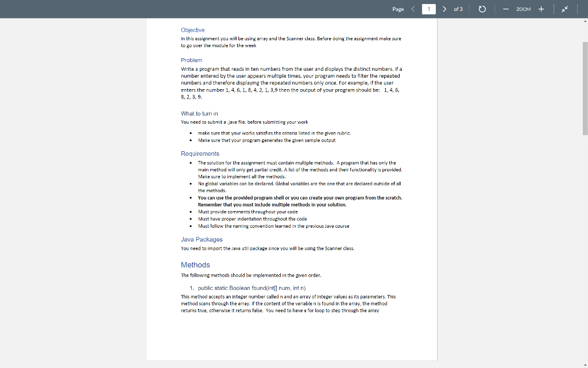
Task: Click 'Must follow the naming convention' bullet
Action: coord(274,226)
